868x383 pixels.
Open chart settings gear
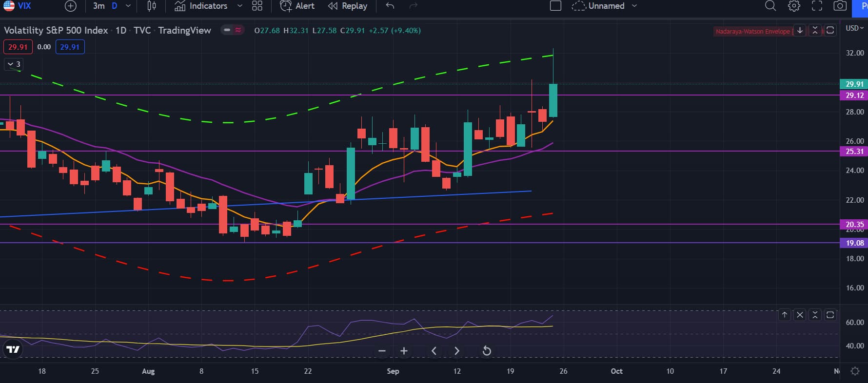coord(794,6)
